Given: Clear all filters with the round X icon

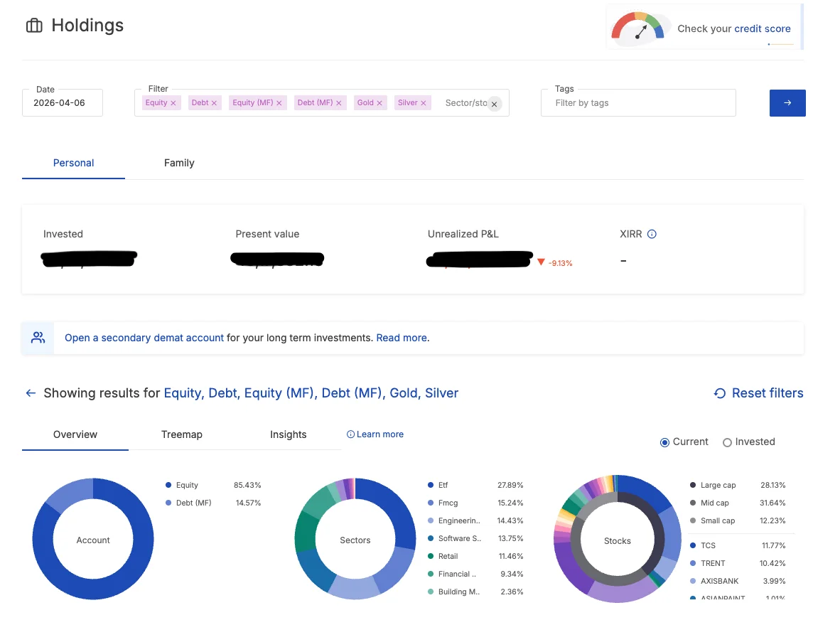Looking at the screenshot, I should [x=495, y=104].
